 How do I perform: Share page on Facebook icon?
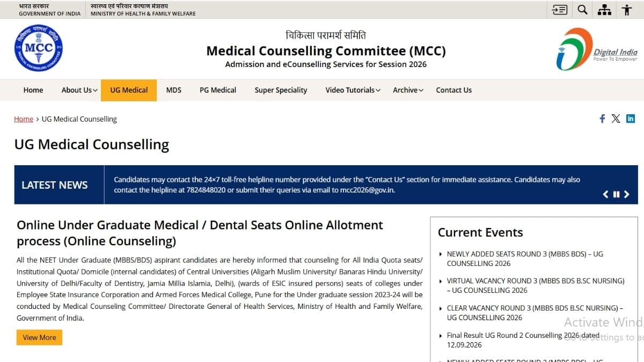point(602,119)
